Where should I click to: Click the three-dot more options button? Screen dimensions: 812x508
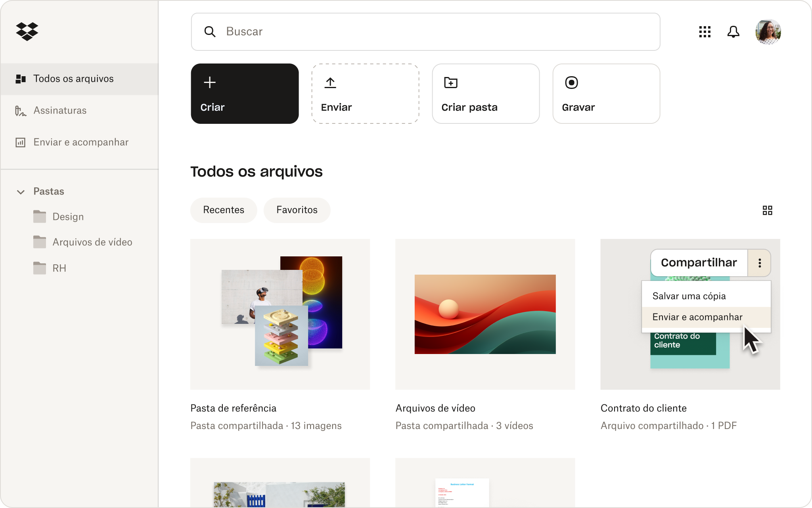pos(759,263)
